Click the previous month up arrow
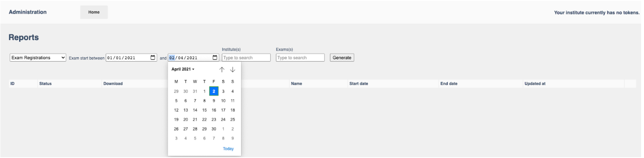Viewport: 644px width, 158px height. pos(222,69)
